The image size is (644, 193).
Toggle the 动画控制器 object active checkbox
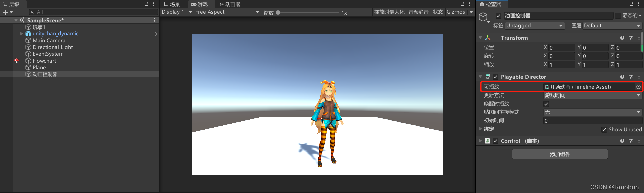[498, 16]
